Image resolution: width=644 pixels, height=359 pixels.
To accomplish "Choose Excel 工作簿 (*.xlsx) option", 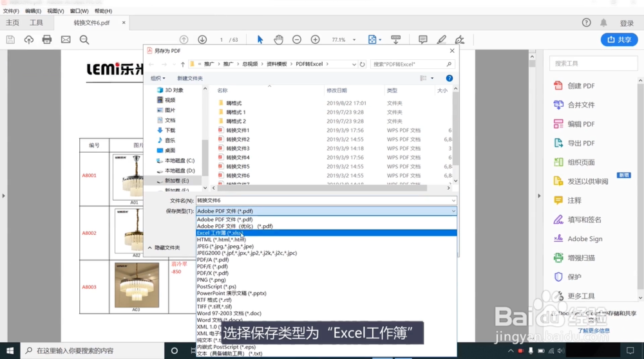I will click(327, 233).
